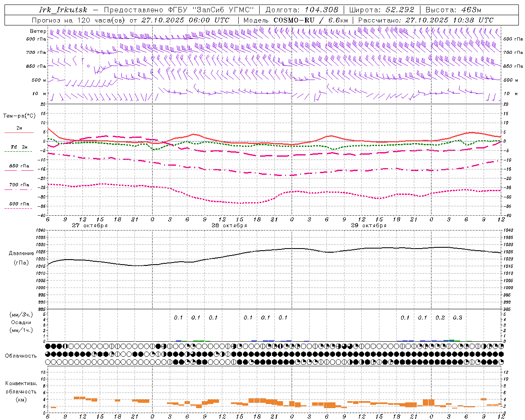
Task: Select the forecast line Прогноз на 120 часа(ов)
Action: pyautogui.click(x=79, y=20)
